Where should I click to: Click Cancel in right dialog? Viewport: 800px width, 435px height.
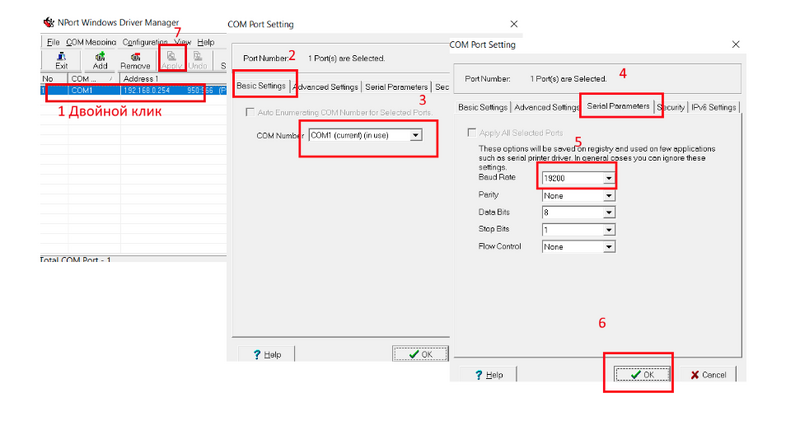tap(708, 375)
